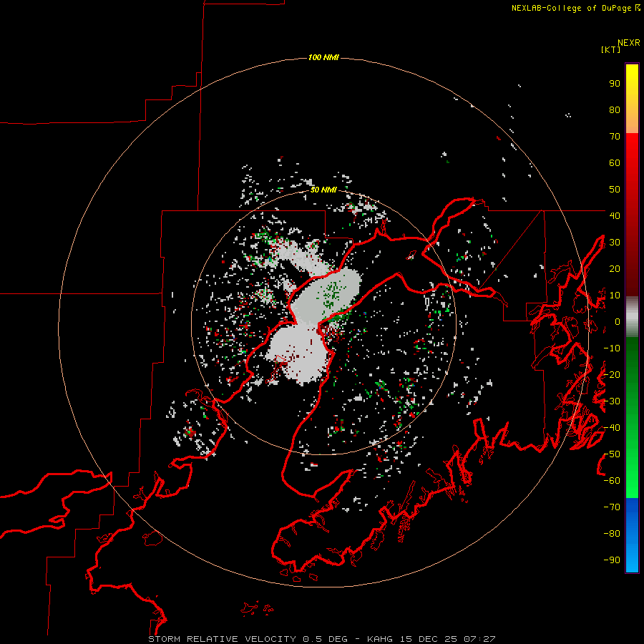This screenshot has height=644, width=644.
Task: Click the 0 value on the velocity scale
Action: pyautogui.click(x=617, y=322)
